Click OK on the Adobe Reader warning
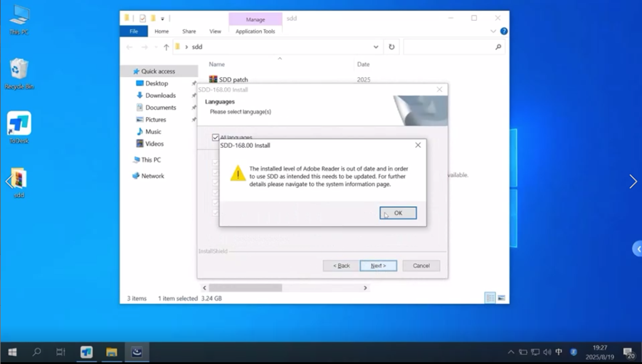This screenshot has height=364, width=642. pyautogui.click(x=397, y=212)
